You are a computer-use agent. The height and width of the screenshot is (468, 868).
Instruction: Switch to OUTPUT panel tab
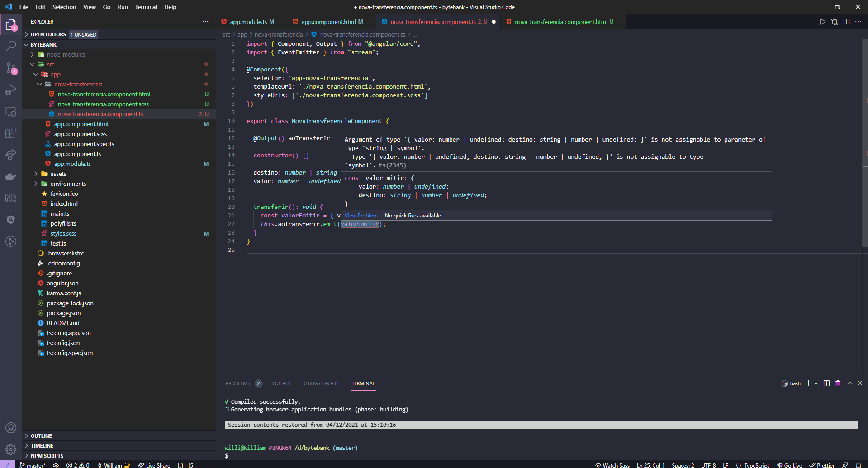coord(282,383)
